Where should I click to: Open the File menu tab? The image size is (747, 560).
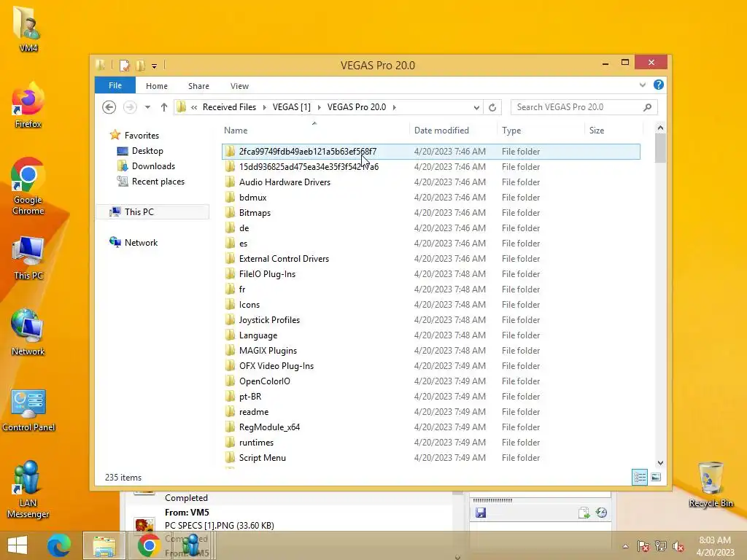(115, 85)
